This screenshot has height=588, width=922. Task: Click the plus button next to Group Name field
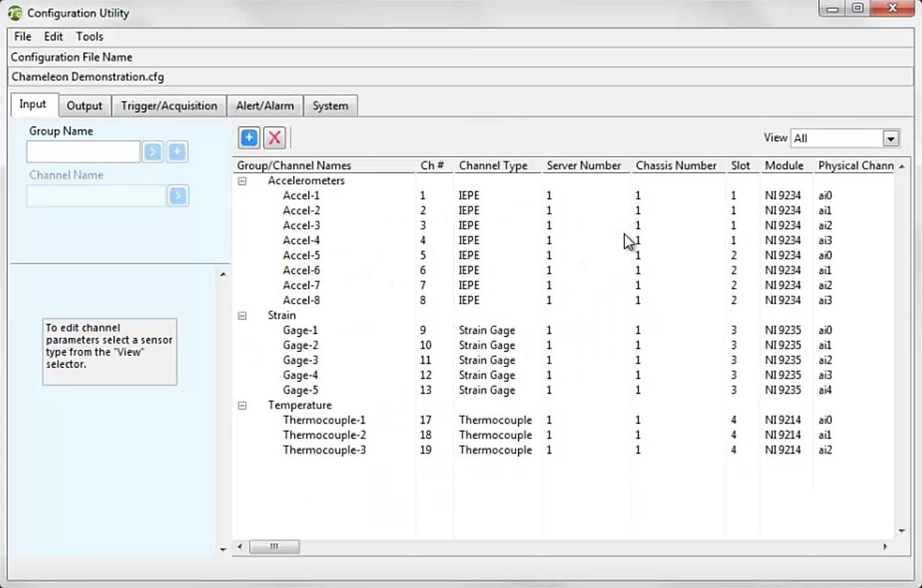coord(177,152)
